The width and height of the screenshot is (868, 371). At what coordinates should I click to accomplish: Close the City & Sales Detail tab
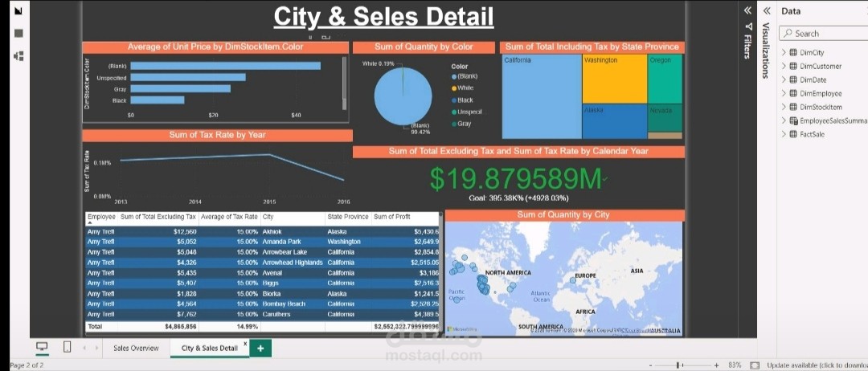tap(245, 344)
